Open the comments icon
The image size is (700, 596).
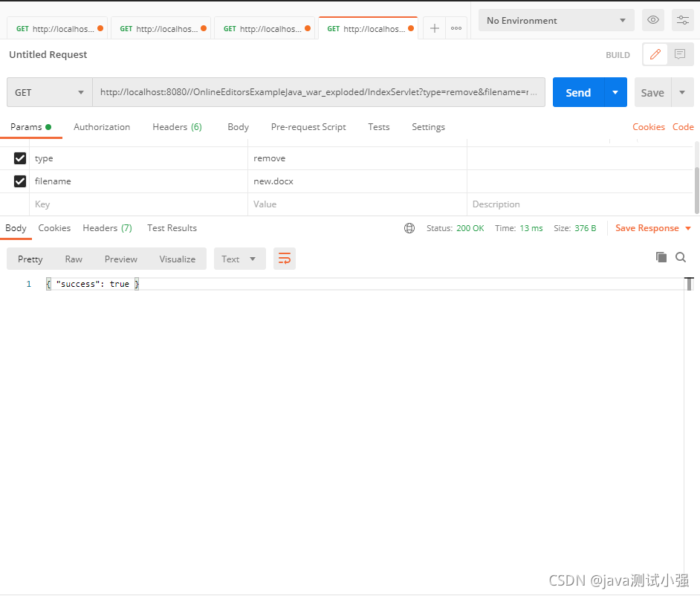coord(680,54)
